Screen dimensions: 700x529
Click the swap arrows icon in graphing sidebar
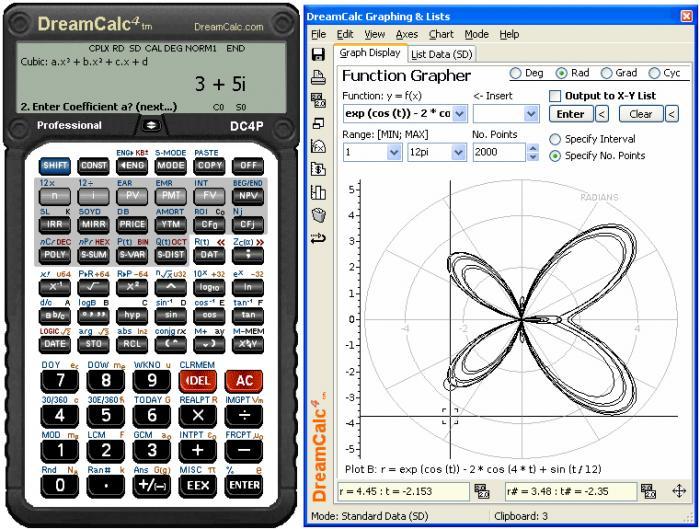click(318, 238)
